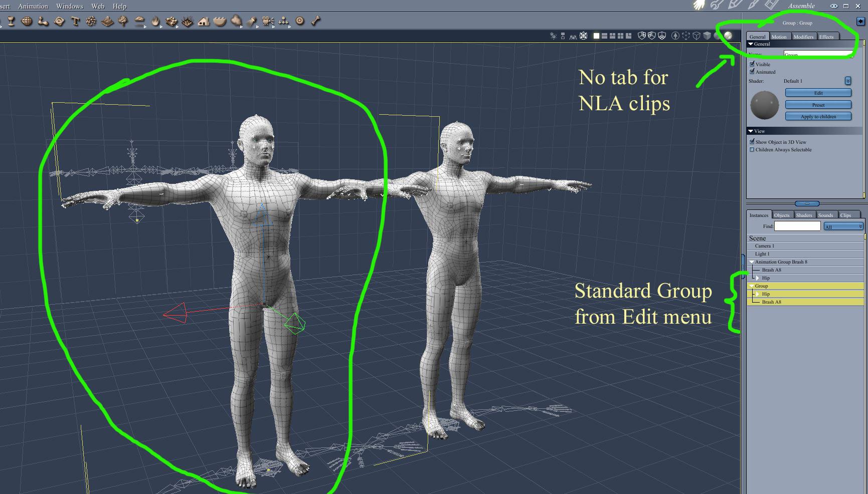Click the crossed-arrows icon in the view bar
868x494 pixels.
584,36
